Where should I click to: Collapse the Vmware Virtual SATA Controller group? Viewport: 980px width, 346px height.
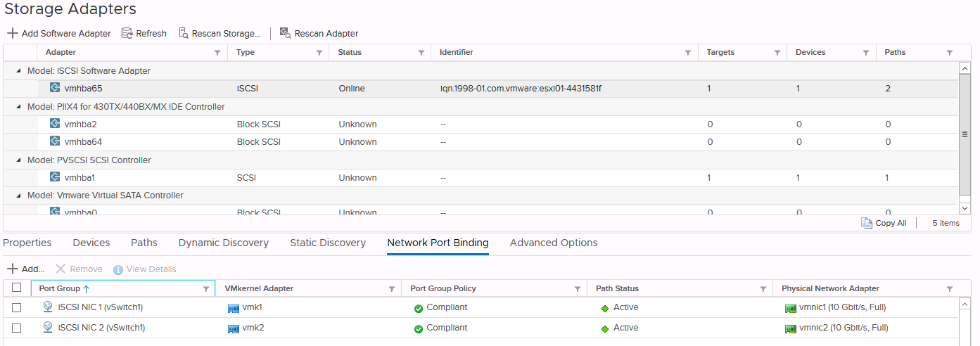point(19,196)
